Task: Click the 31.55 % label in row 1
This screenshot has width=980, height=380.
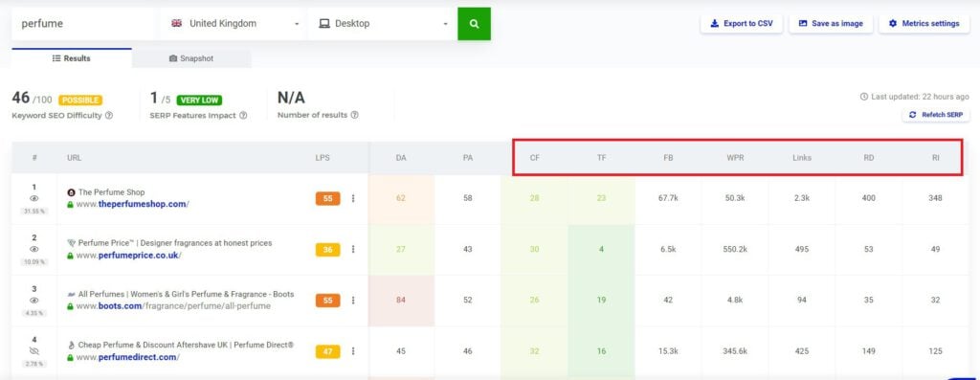Action: tap(34, 211)
